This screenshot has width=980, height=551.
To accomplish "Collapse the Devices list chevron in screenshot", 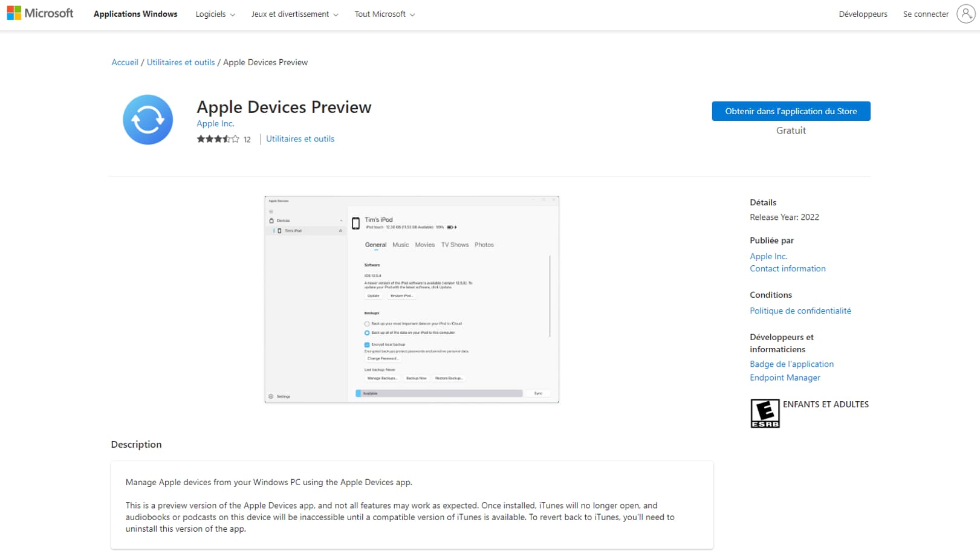I will (x=341, y=220).
